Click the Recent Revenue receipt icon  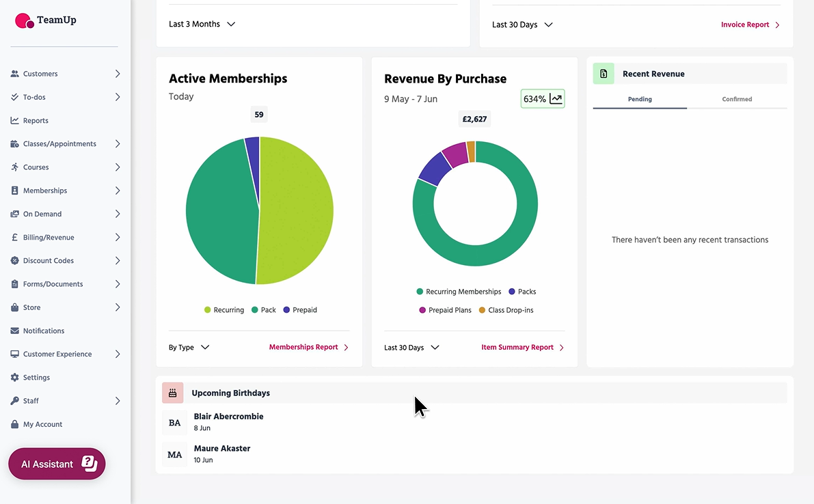[603, 74]
